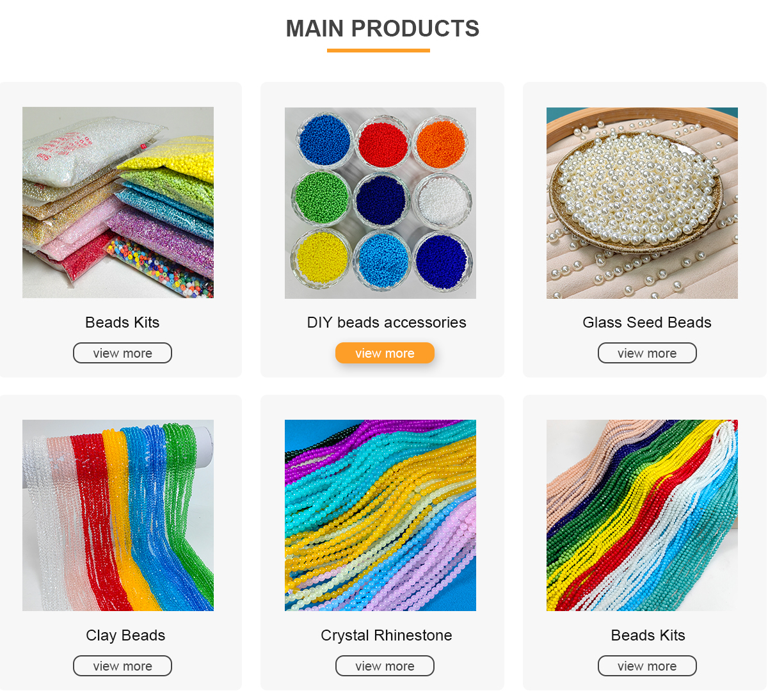Click view more below the rainbow strands Beads Kits
This screenshot has height=700, width=768.
coord(647,666)
